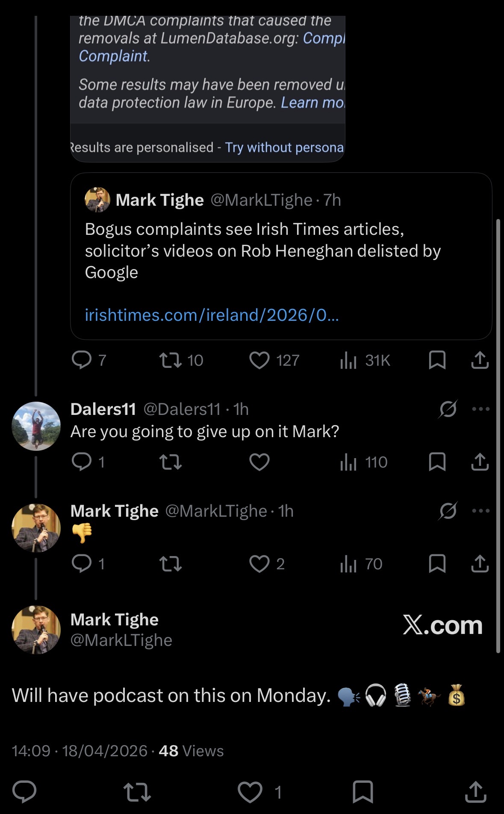Image resolution: width=504 pixels, height=814 pixels.
Task: Bookmark the Dalers11 tweet
Action: [x=437, y=462]
